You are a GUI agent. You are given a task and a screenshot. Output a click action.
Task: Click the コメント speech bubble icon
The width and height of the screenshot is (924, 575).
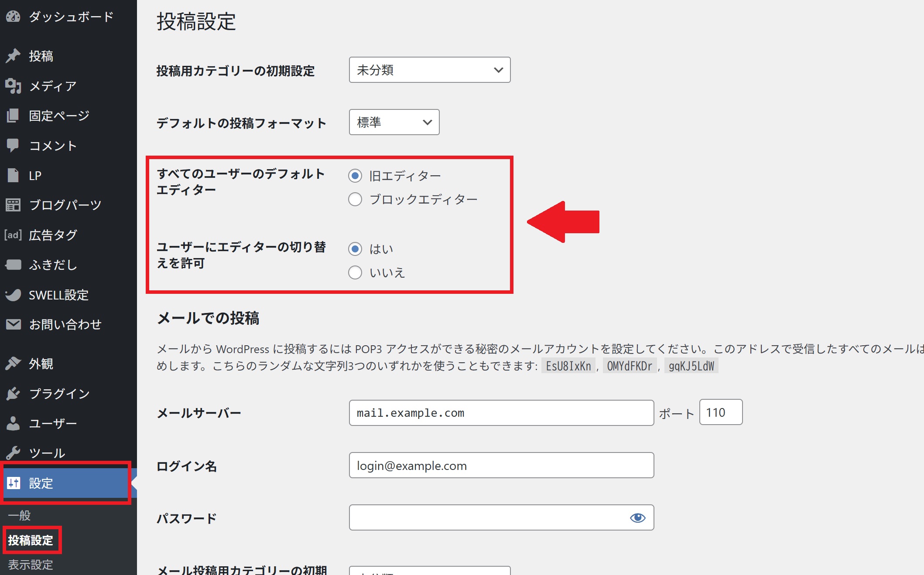click(x=13, y=145)
